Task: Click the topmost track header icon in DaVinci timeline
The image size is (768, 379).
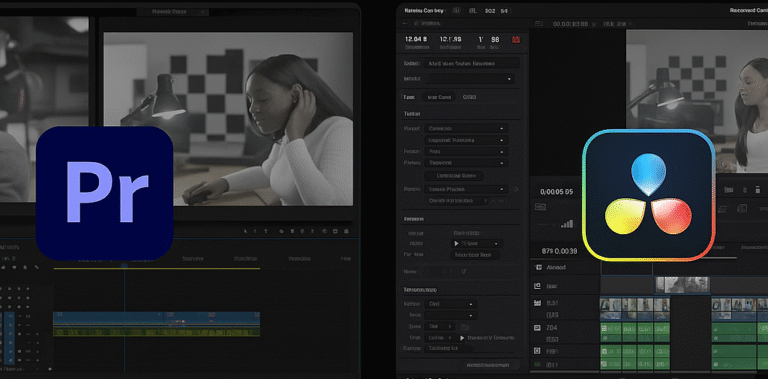Action: click(538, 267)
